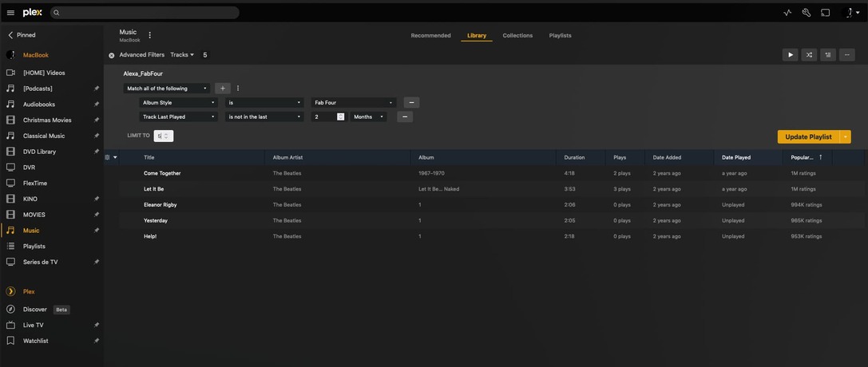Remove the Album Style filter row
Viewport: 868px width, 367px height.
[411, 103]
